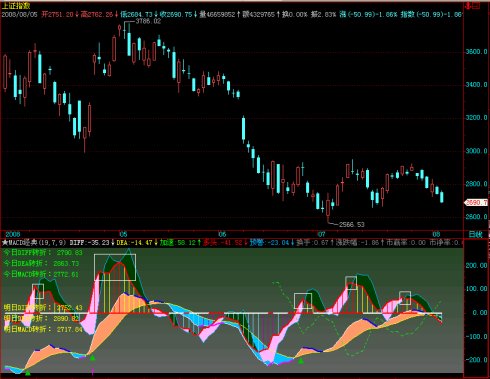Click the 今日DIFF转折 value line
Viewport: 490px width, 379px height.
coord(43,252)
